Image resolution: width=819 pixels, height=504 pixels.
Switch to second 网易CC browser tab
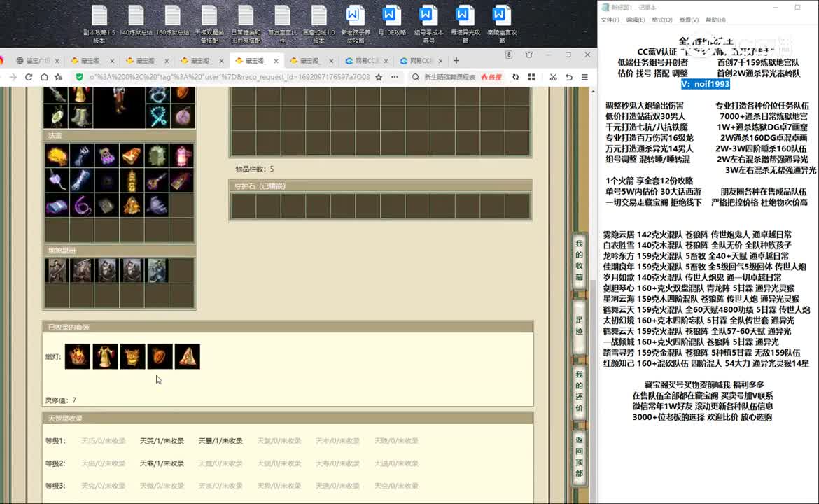[x=421, y=61]
